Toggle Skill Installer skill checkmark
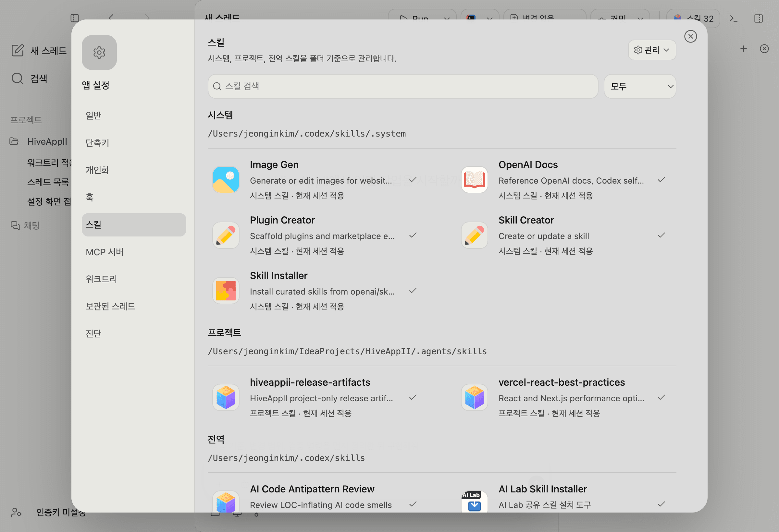The image size is (779, 532). [x=413, y=291]
